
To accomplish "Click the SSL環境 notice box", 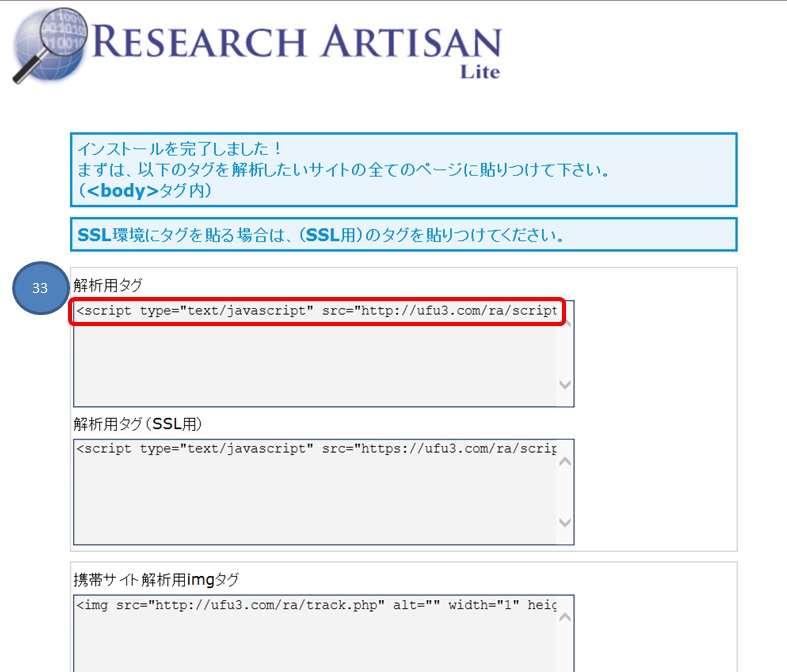I will [403, 235].
